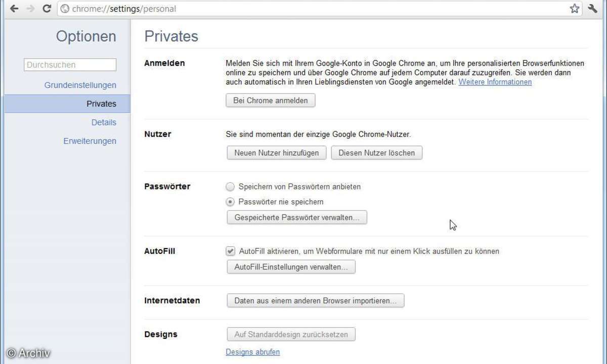This screenshot has width=607, height=364.
Task: Click the Designs section label
Action: (x=161, y=334)
